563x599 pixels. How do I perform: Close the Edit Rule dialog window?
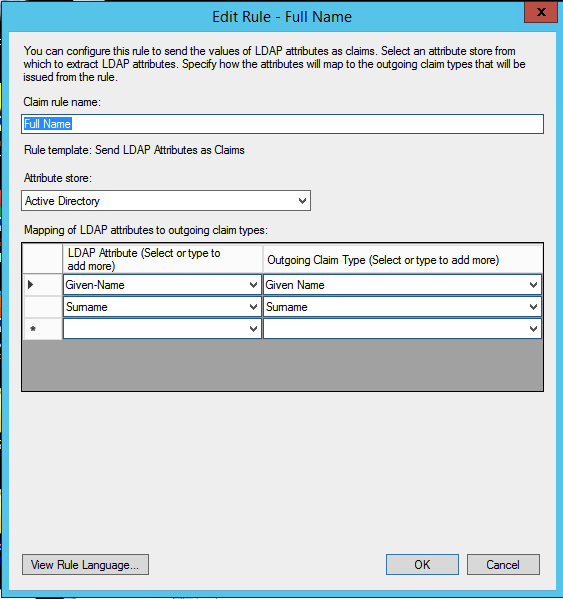[x=541, y=12]
